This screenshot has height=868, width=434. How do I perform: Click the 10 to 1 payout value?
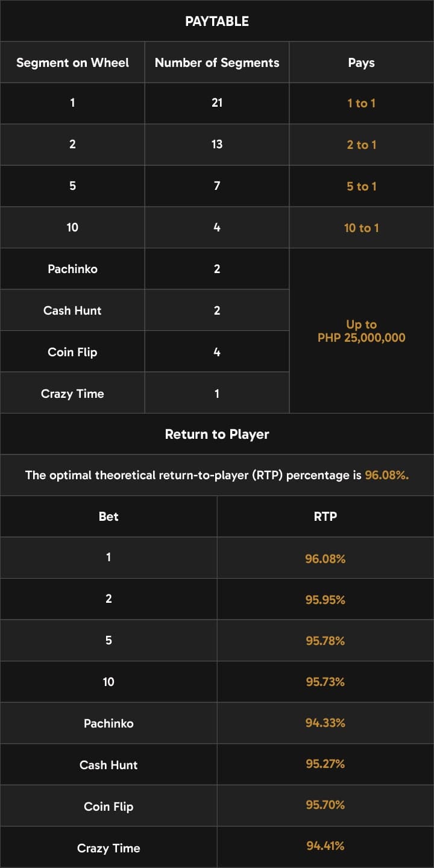362,228
